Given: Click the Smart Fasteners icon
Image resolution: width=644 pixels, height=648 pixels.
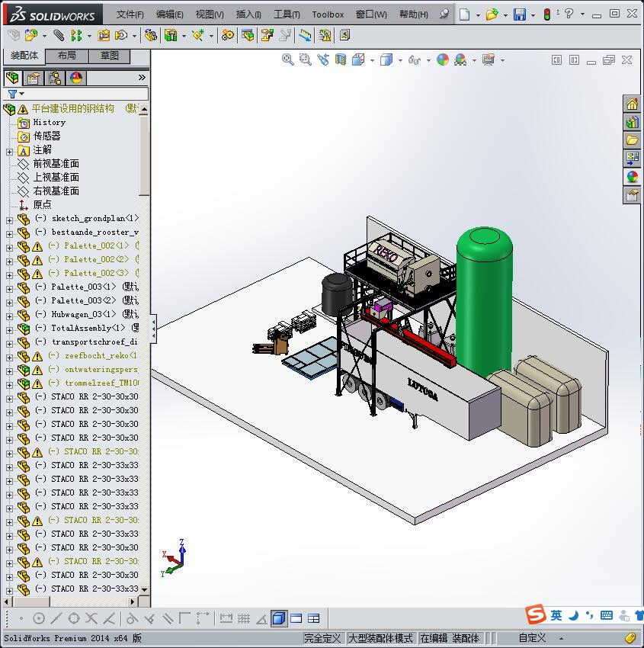Looking at the screenshot, I should (x=104, y=36).
